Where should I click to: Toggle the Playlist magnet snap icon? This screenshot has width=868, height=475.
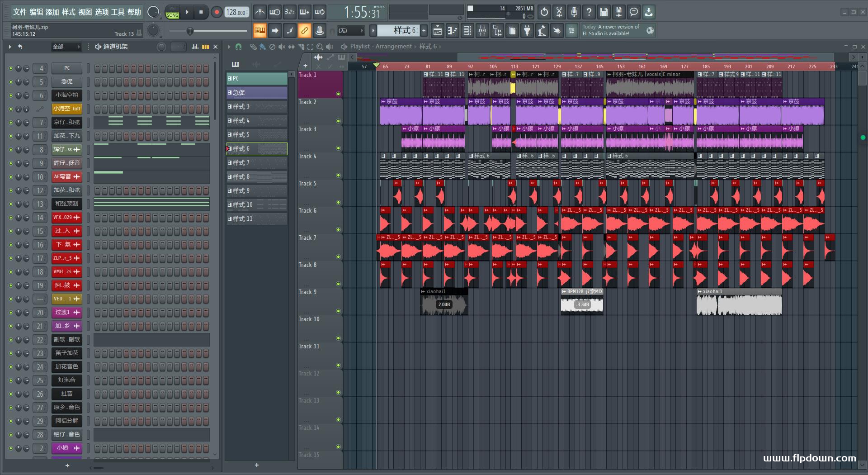pos(239,47)
